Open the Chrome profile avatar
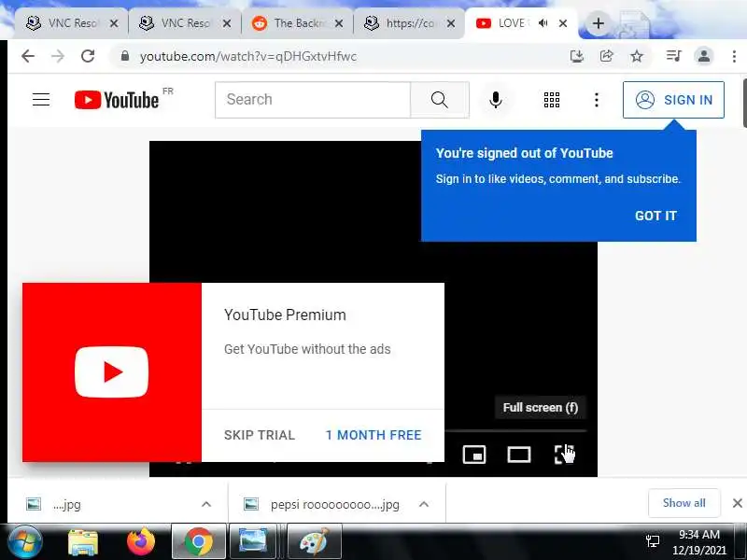 [704, 56]
